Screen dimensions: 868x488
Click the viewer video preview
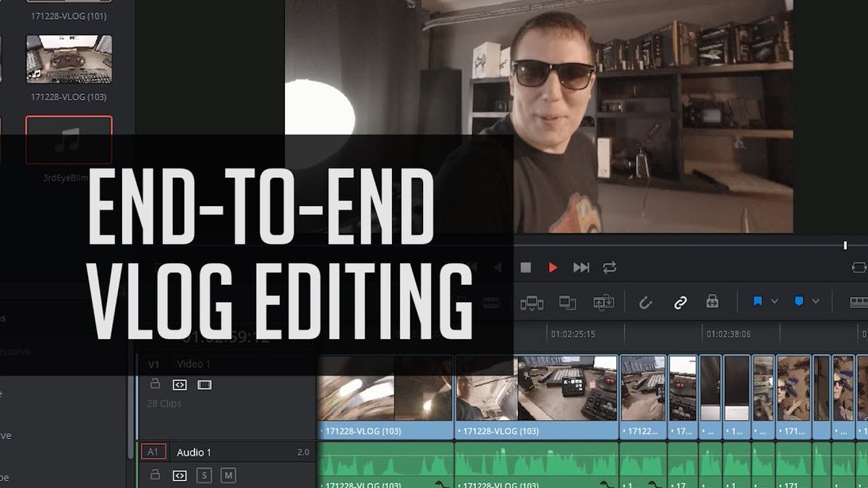coord(538,116)
